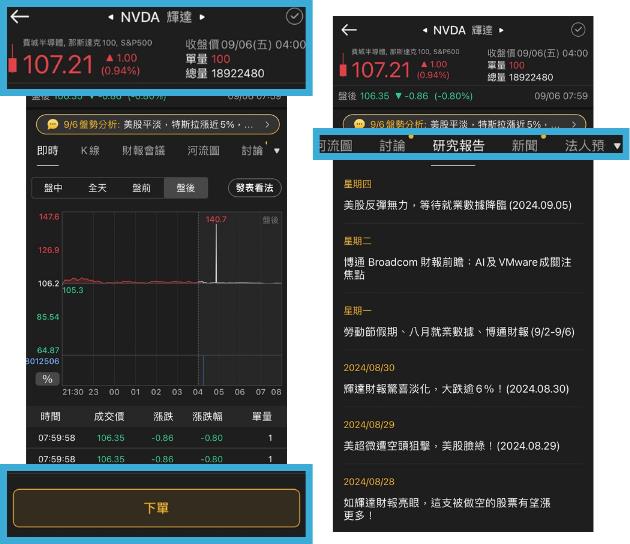630x544 pixels.
Task: Click the 105.3 low price label on chart
Action: 73,290
